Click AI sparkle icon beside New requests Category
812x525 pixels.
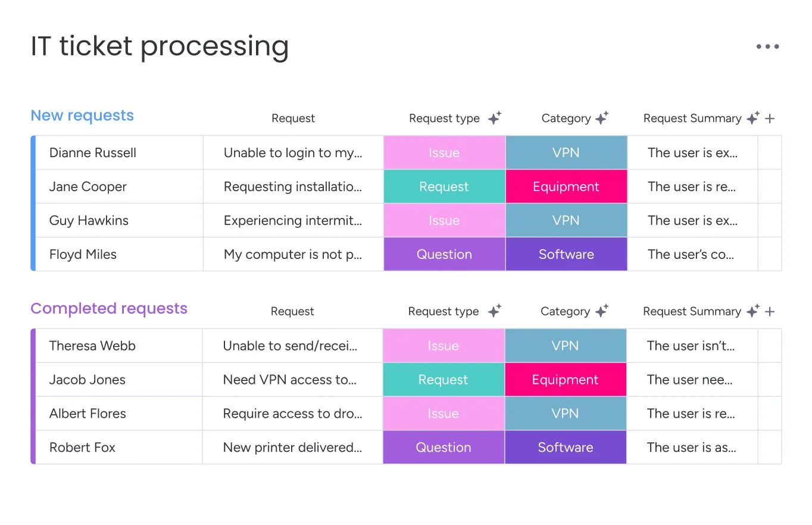[602, 118]
